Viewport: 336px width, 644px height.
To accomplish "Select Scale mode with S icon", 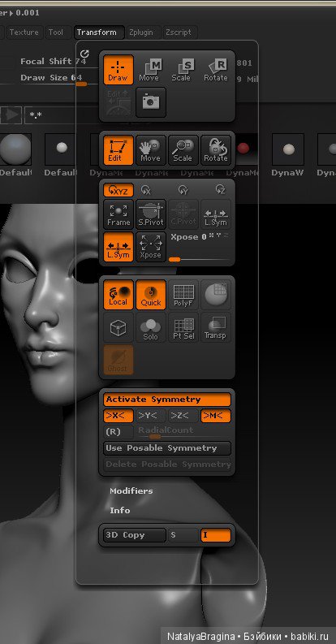I will click(183, 70).
